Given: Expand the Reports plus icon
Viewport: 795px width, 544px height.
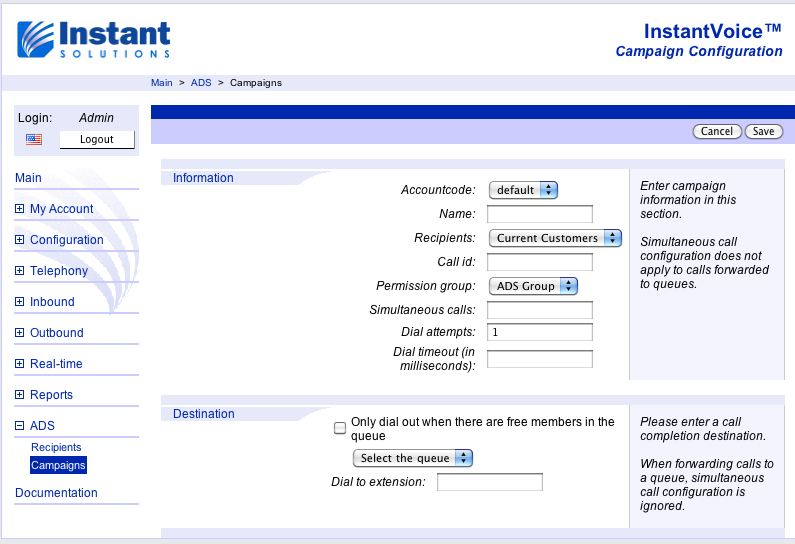Looking at the screenshot, I should (20, 395).
